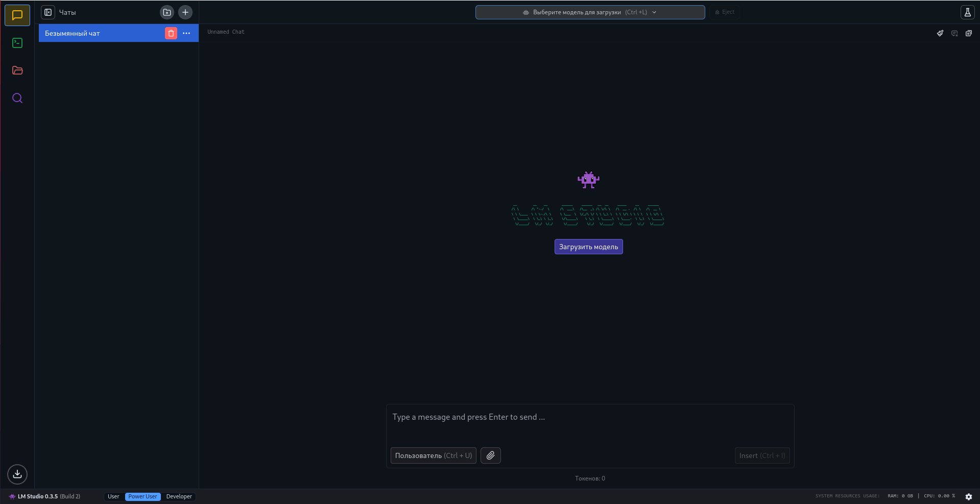The image size is (980, 504).
Task: Select the Безымянный чат entry
Action: (x=118, y=33)
